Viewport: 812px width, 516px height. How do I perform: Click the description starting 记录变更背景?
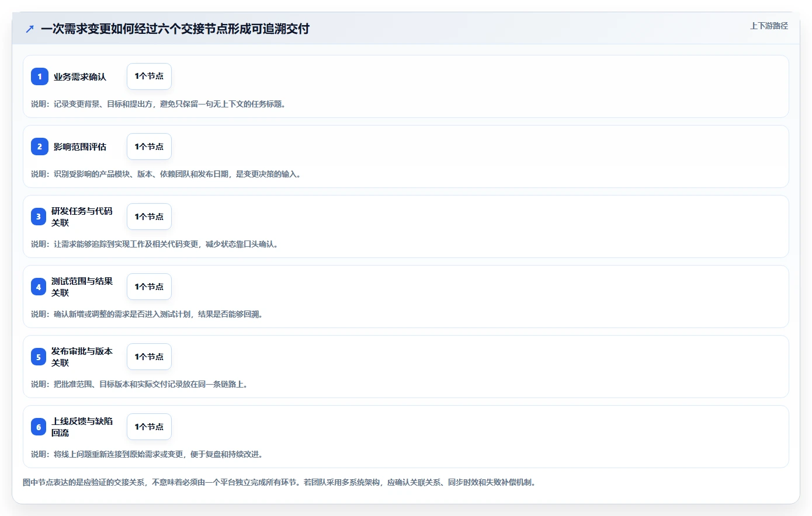(158, 104)
